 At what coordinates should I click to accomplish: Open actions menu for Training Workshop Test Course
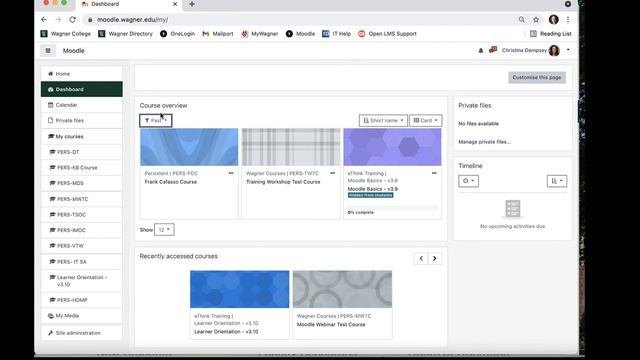[x=333, y=173]
